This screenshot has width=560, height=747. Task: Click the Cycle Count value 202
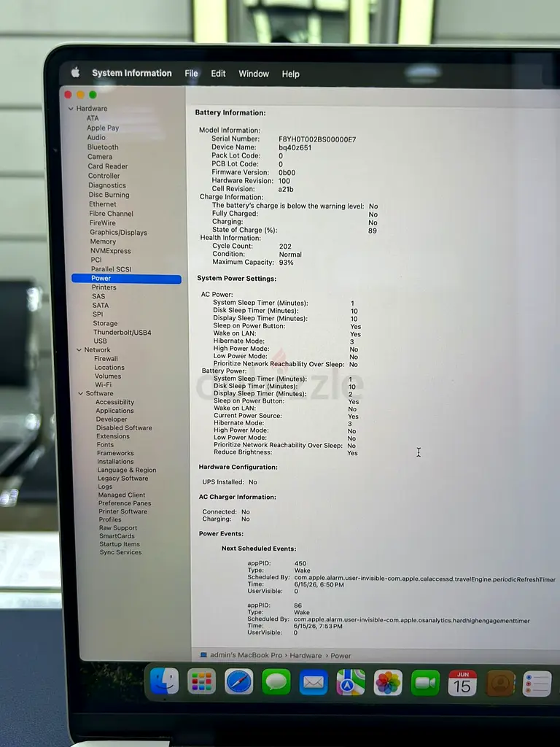(285, 247)
